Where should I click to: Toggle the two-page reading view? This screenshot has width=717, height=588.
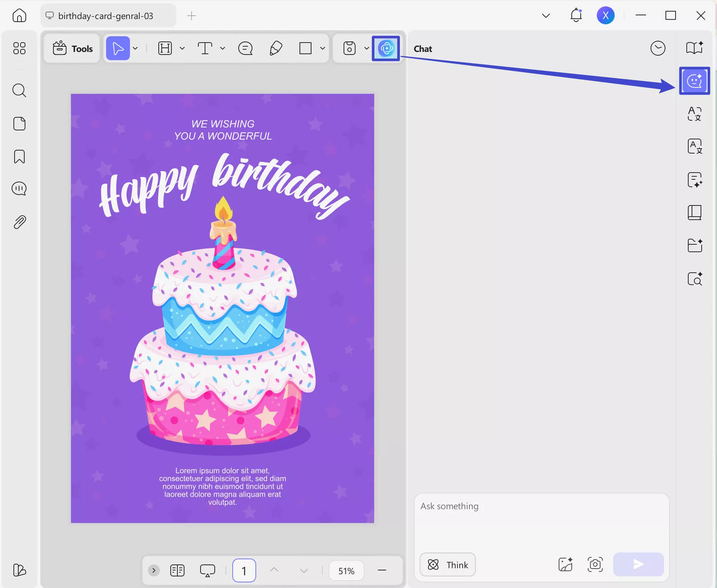click(177, 570)
